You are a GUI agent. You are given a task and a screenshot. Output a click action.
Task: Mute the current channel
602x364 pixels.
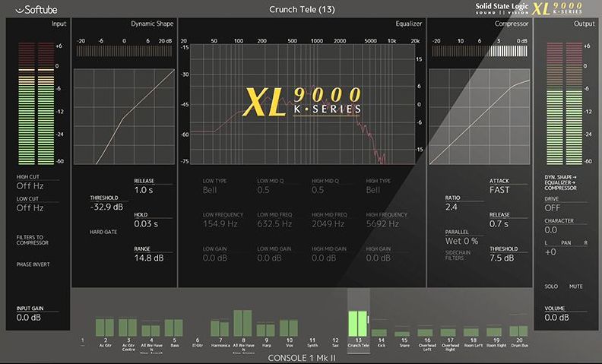[x=575, y=286]
